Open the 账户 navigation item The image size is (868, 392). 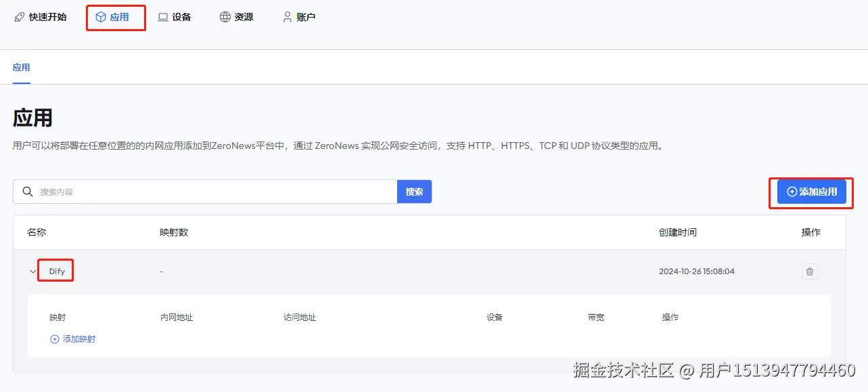pos(299,17)
